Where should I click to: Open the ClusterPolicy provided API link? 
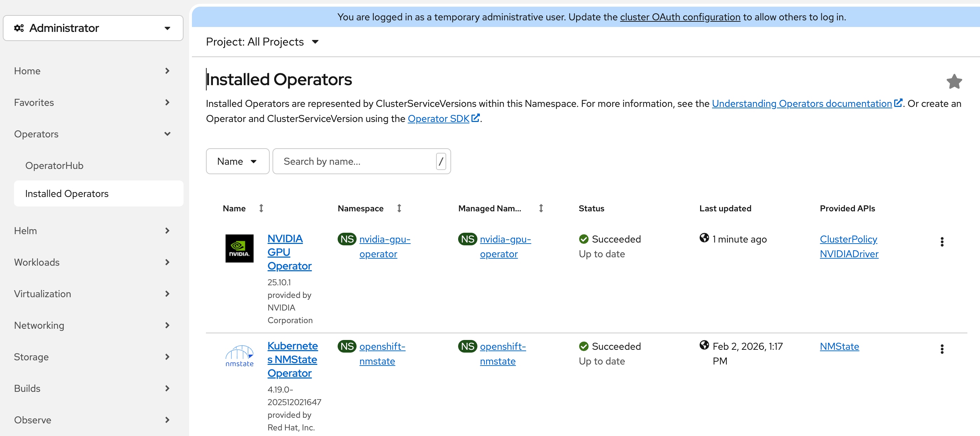coord(848,239)
